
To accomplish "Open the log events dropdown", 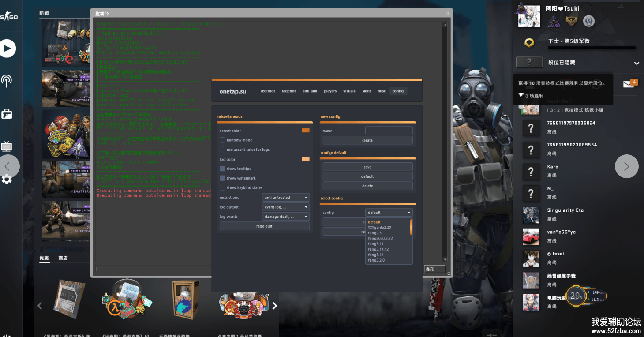I will coord(286,217).
